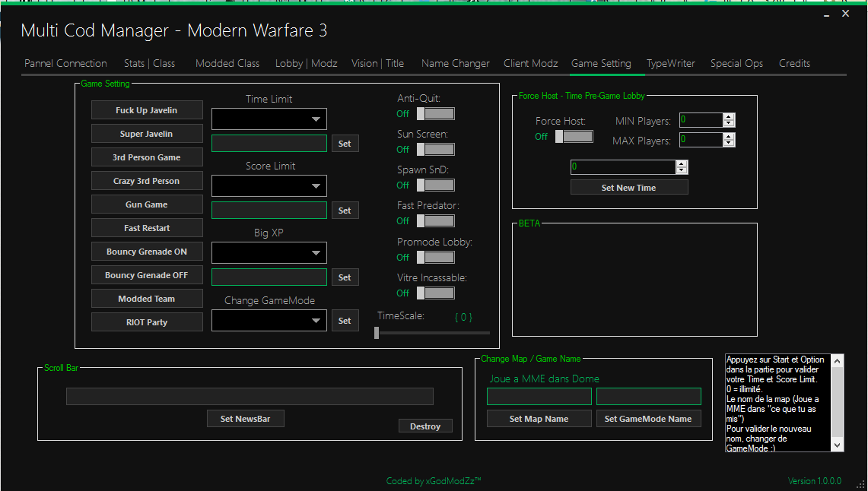Click Set Map Name button
868x491 pixels.
pyautogui.click(x=539, y=419)
